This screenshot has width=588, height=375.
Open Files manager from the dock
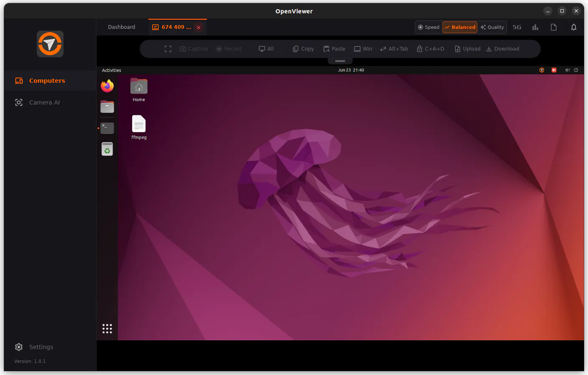(107, 107)
